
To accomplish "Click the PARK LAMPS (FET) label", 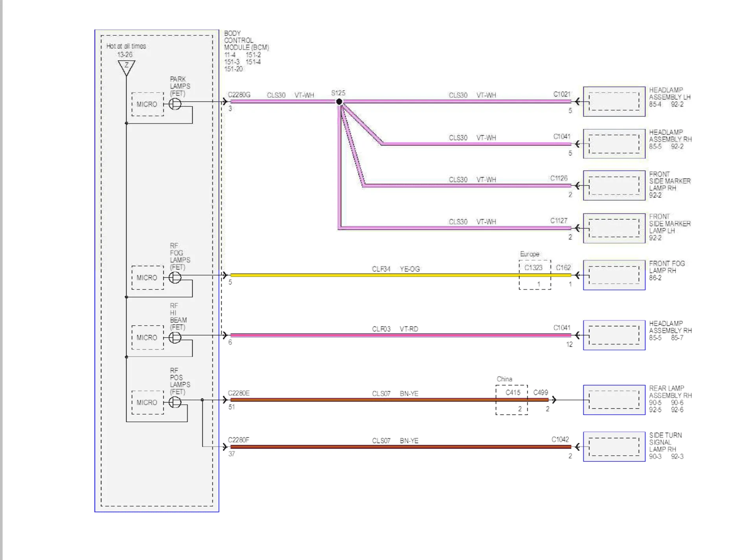I will (x=180, y=86).
